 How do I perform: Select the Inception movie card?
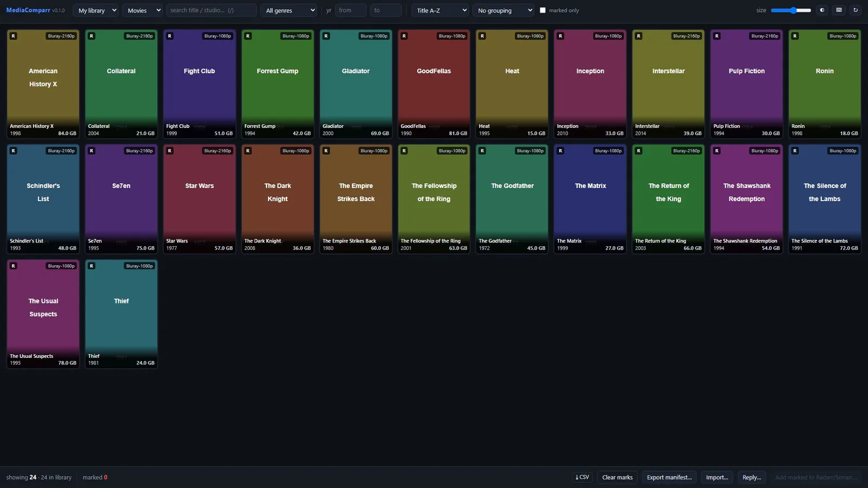tap(590, 84)
